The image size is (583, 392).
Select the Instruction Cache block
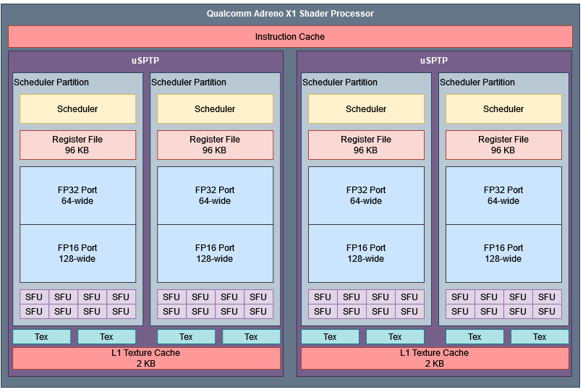point(290,36)
